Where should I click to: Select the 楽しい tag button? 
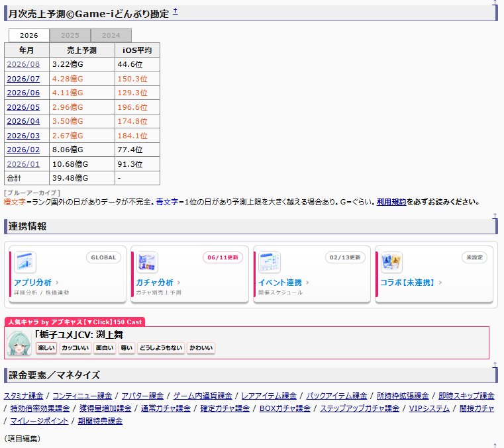[x=46, y=348]
